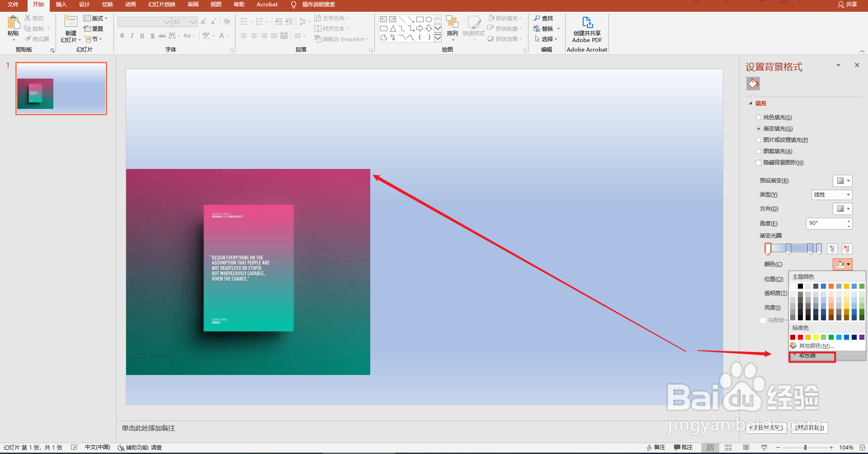Click the Chinese (中文(中国)) language indicator

(x=98, y=447)
